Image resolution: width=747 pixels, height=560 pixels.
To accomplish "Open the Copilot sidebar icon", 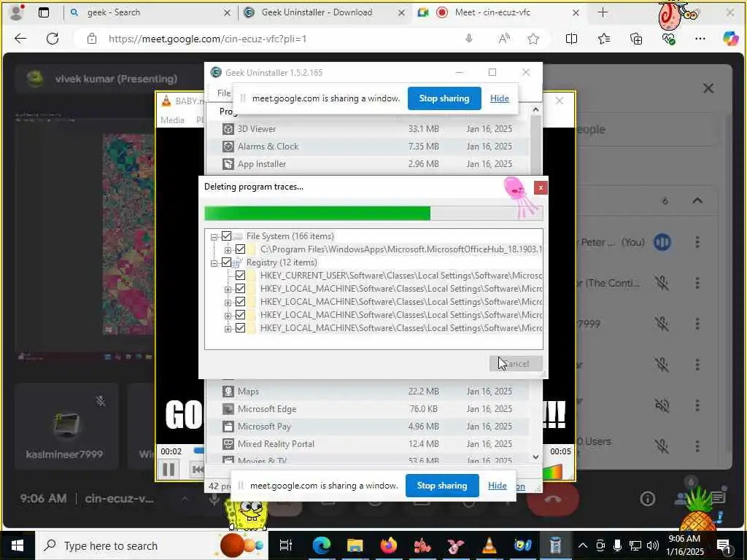I will (729, 39).
